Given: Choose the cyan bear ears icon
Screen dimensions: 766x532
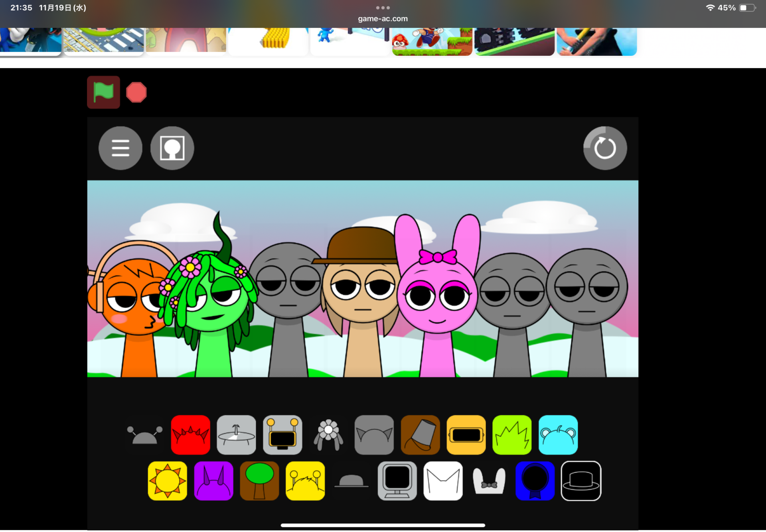Looking at the screenshot, I should coord(558,435).
